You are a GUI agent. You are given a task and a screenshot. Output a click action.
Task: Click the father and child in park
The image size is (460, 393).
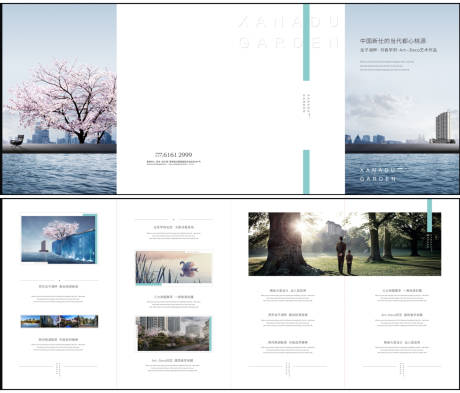pyautogui.click(x=344, y=256)
